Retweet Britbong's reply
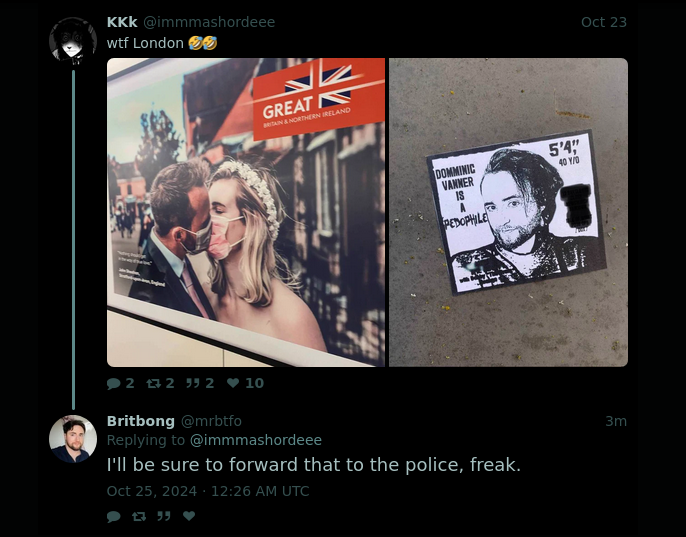The width and height of the screenshot is (686, 537). (139, 516)
